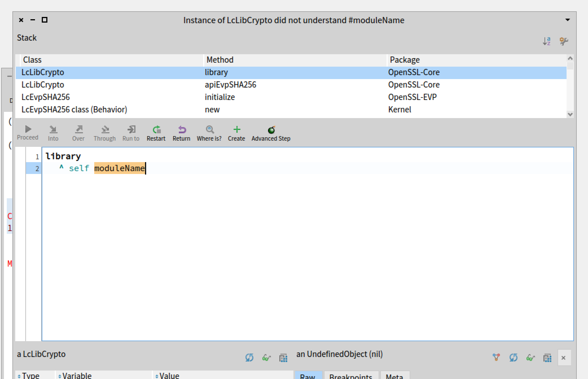Switch to the Meta tab
The image size is (588, 379).
394,376
